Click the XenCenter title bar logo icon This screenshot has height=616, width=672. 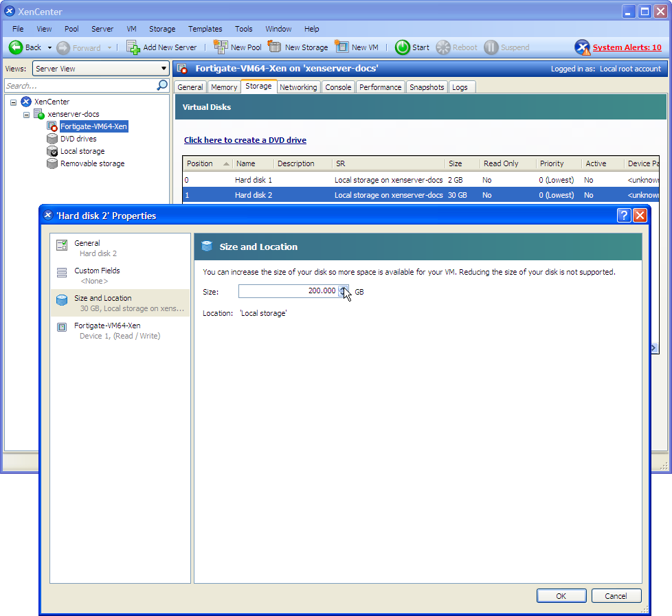(10, 11)
